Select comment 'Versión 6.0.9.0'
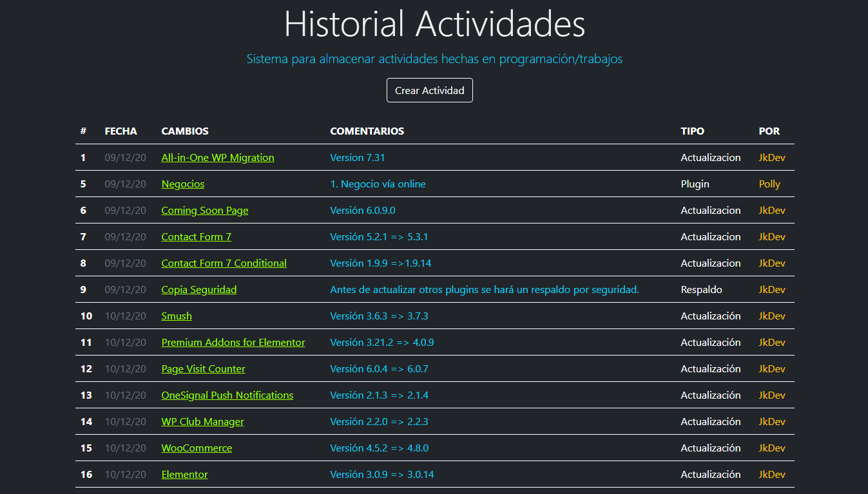 [363, 211]
